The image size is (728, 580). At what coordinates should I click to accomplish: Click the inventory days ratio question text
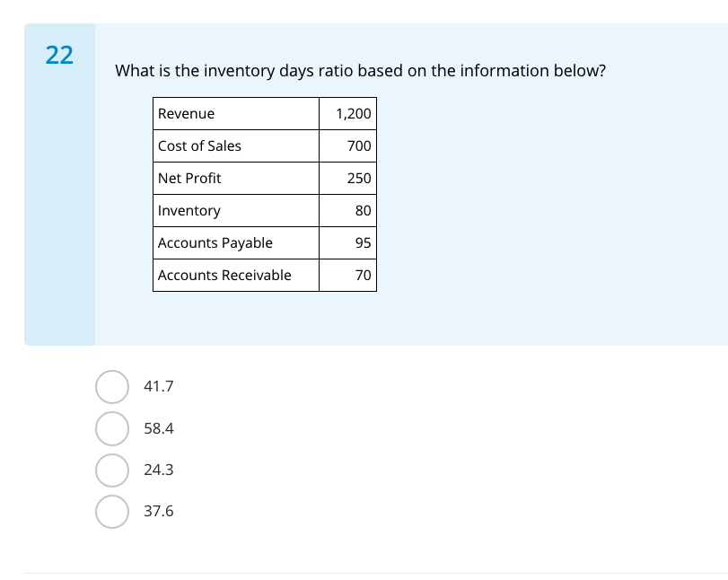(x=360, y=71)
